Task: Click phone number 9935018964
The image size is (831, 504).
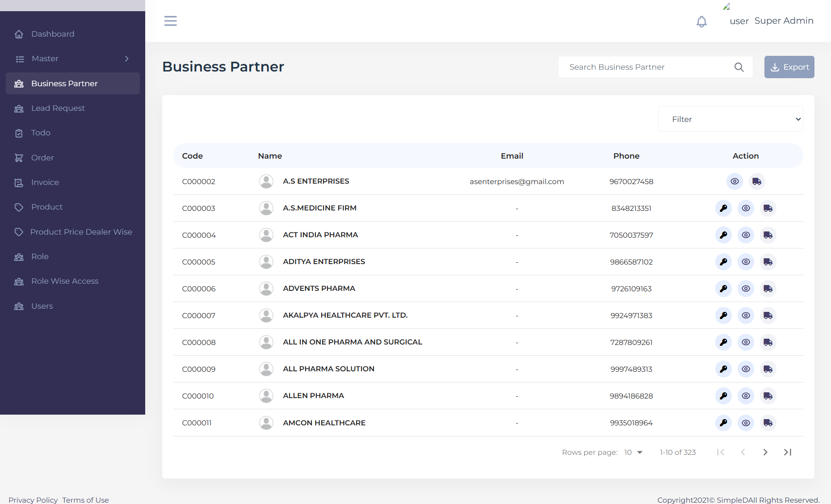Action: 631,423
